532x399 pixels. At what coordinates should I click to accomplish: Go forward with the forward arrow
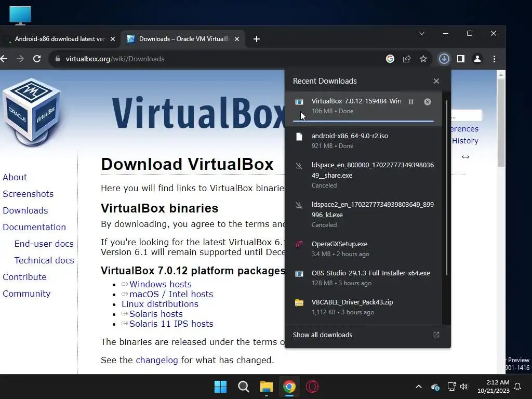(x=20, y=59)
